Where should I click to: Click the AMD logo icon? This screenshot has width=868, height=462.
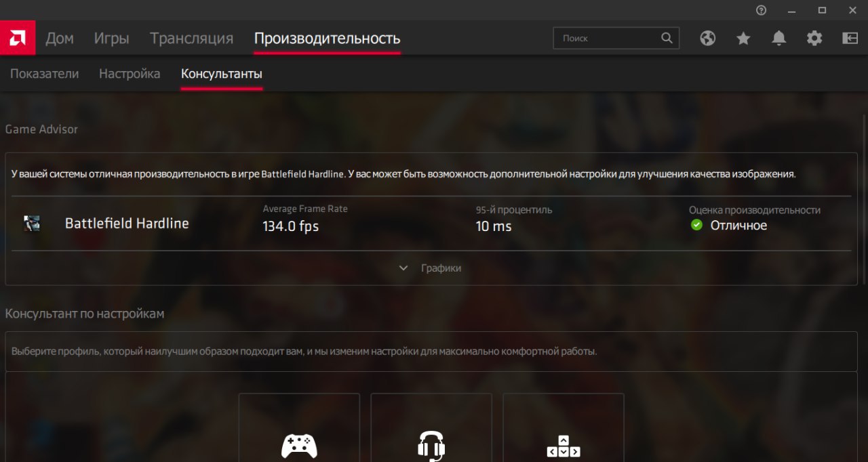[x=18, y=38]
